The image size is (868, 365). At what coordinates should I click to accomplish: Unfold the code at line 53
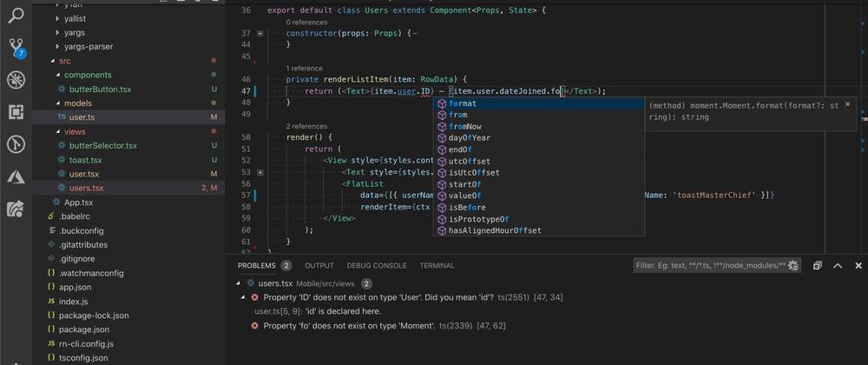point(260,172)
